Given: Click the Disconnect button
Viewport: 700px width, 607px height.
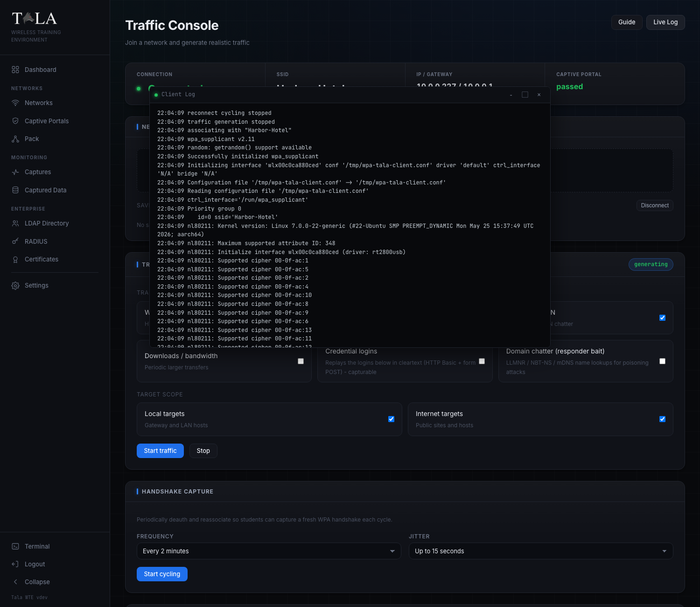Looking at the screenshot, I should 655,205.
